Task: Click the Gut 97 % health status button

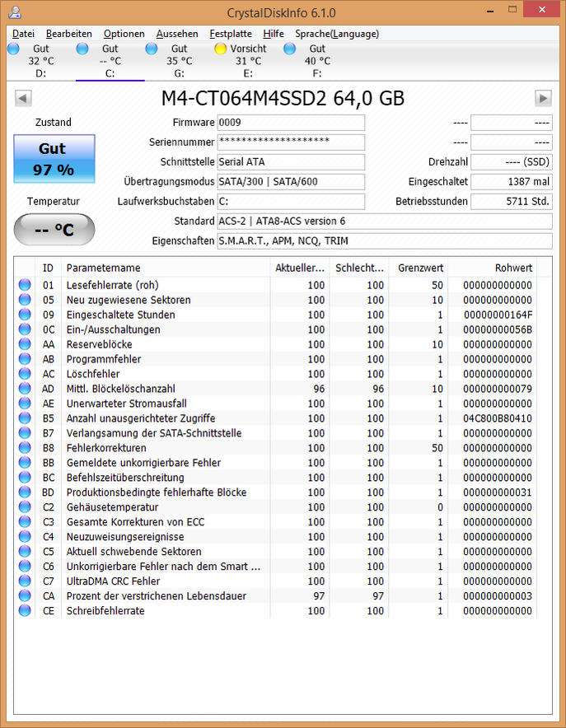Action: [x=54, y=159]
